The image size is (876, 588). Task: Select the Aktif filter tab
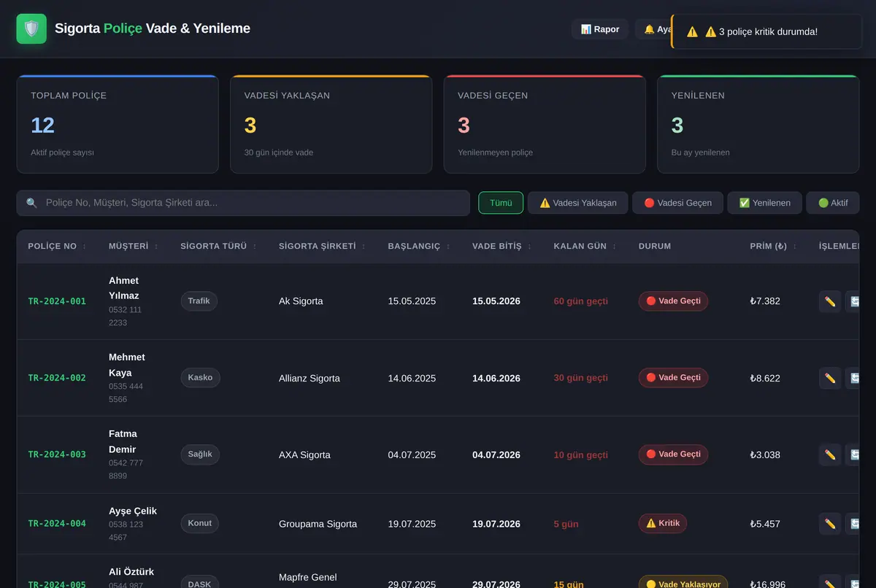pos(833,203)
